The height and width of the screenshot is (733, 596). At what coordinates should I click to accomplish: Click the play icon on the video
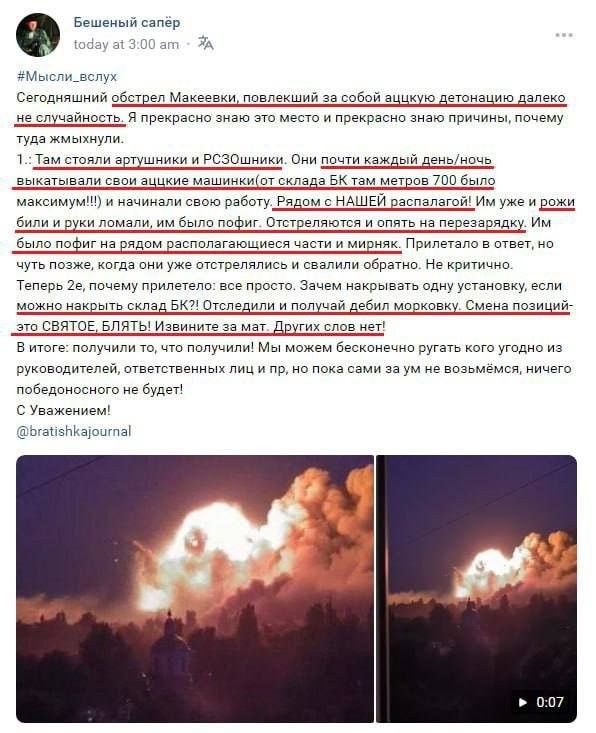pyautogui.click(x=523, y=702)
